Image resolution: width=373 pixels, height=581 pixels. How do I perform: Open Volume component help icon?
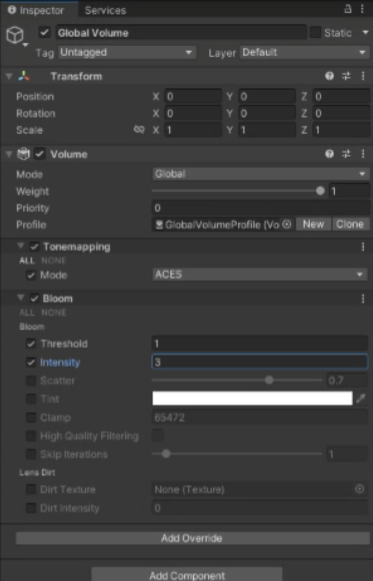(x=329, y=154)
